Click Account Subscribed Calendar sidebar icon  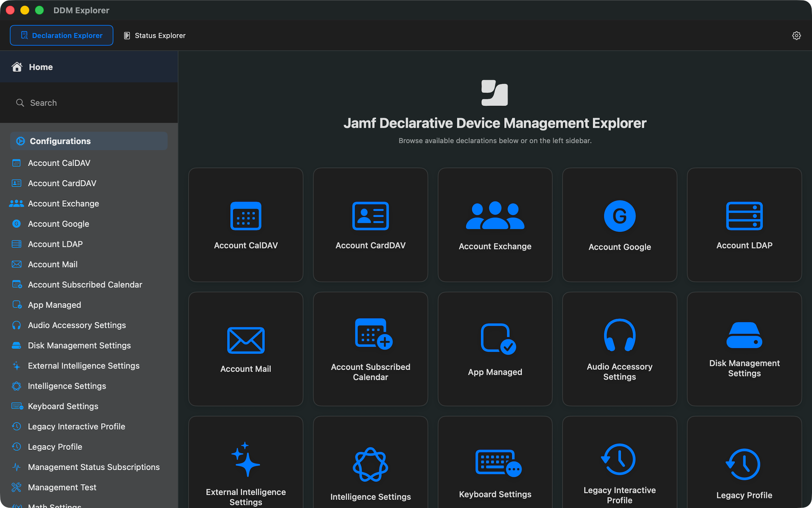(17, 284)
